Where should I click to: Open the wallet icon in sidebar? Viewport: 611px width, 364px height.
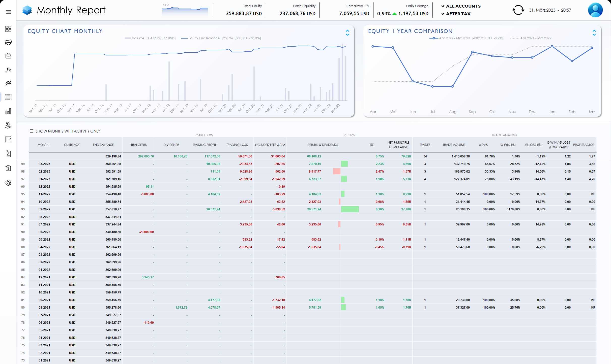(8, 139)
